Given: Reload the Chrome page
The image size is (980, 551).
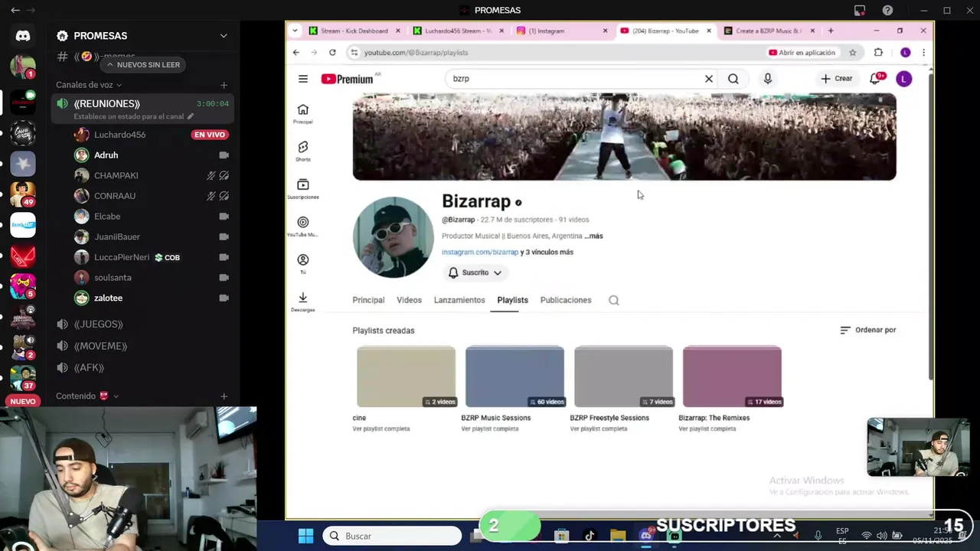Looking at the screenshot, I should pos(332,52).
